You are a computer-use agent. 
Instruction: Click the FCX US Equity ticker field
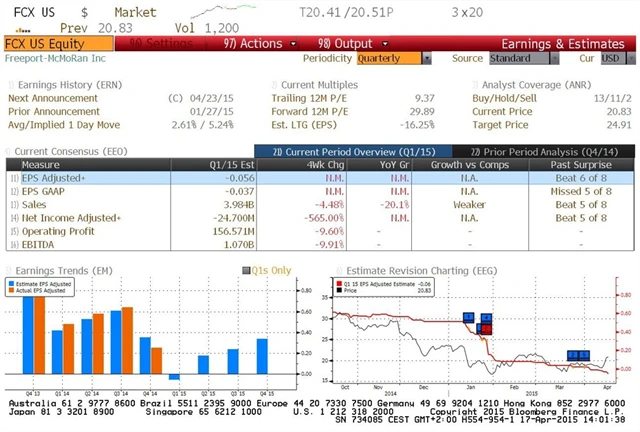click(x=59, y=44)
